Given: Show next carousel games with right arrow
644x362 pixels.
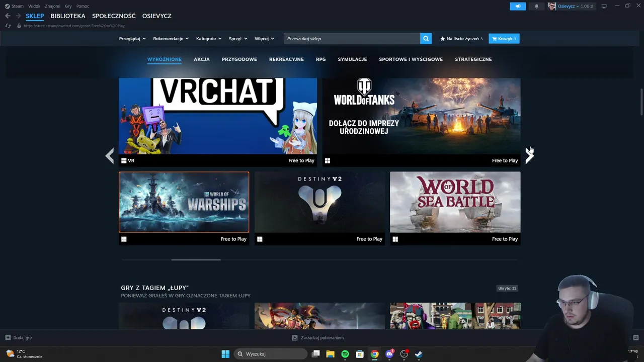Looking at the screenshot, I should coord(529,156).
